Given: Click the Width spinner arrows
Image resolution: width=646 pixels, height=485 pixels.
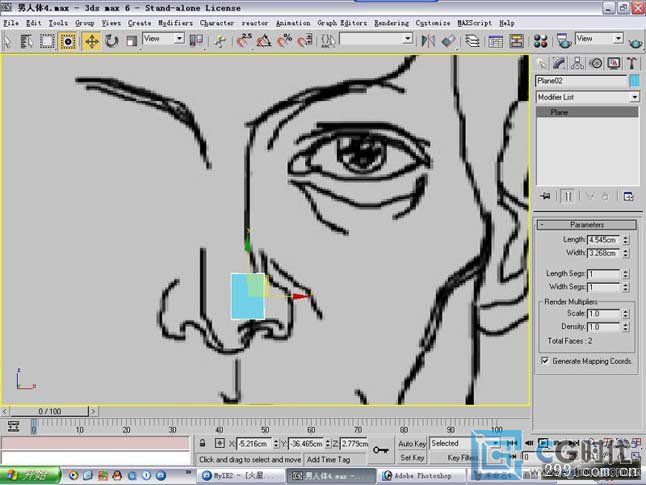Looking at the screenshot, I should [x=626, y=253].
